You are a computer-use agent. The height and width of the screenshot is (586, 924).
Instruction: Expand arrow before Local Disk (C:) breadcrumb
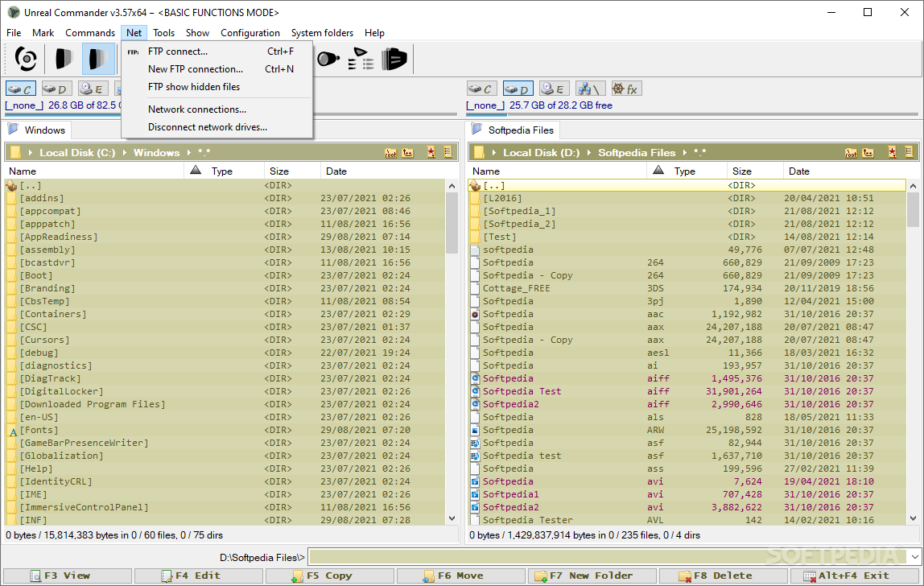30,153
